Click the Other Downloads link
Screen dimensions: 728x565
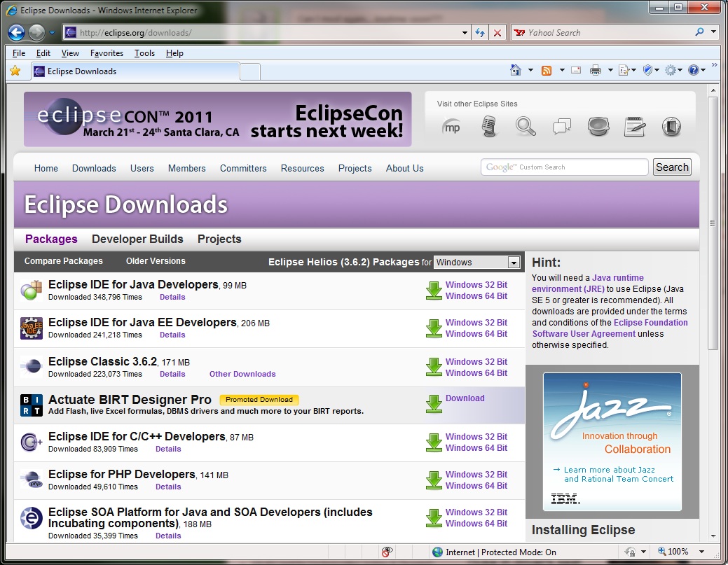[242, 374]
